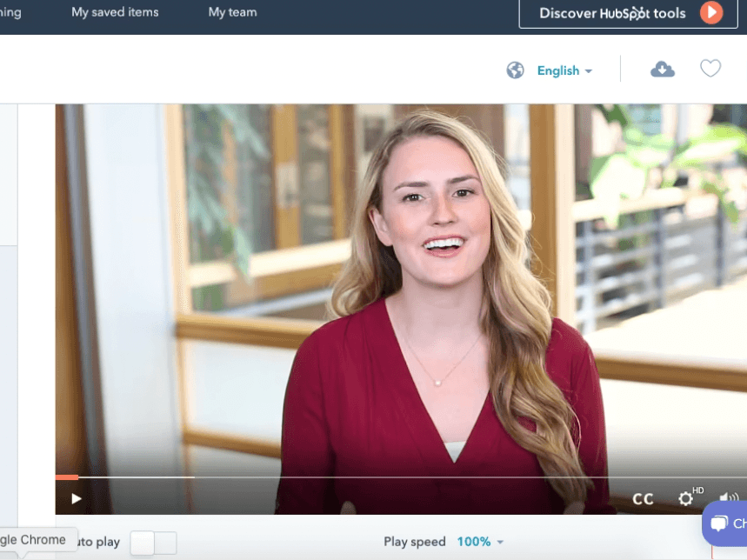Viewport: 747px width, 560px height.
Task: Toggle the Auto play switch
Action: coord(153,543)
